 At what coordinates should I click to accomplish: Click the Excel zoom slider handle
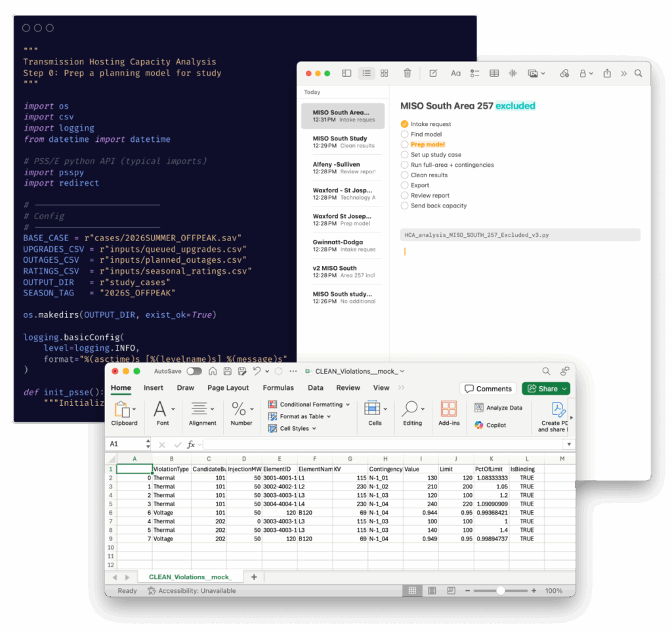coord(501,591)
